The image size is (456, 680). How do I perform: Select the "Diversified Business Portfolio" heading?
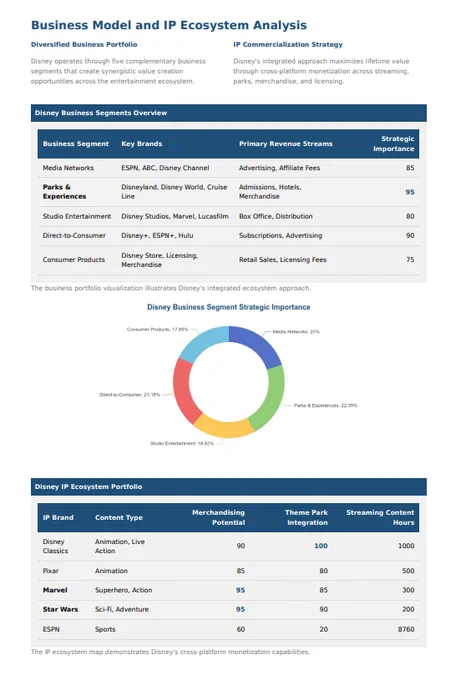(x=84, y=44)
